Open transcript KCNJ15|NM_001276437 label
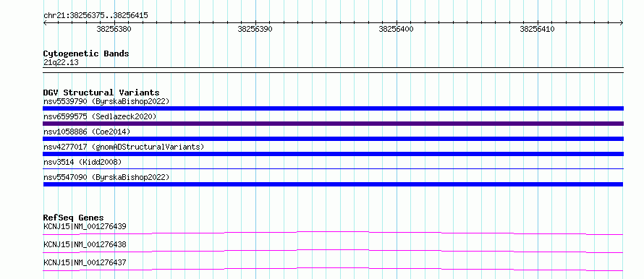This screenshot has height=279, width=644. click(x=85, y=262)
